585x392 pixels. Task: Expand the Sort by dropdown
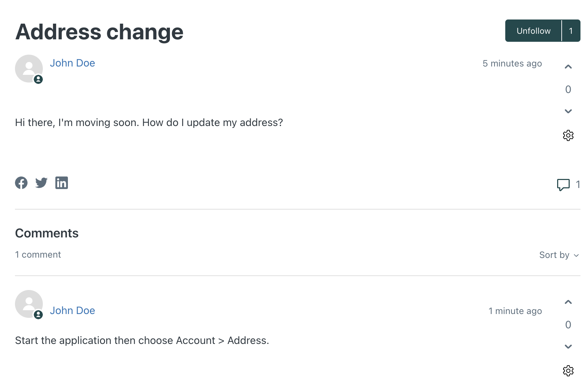(559, 255)
